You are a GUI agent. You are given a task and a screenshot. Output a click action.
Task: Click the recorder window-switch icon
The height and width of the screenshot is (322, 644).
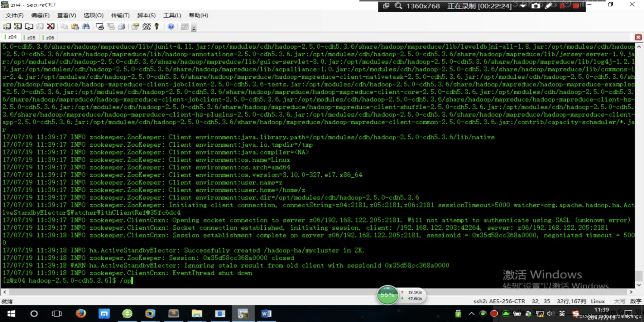coord(386,6)
